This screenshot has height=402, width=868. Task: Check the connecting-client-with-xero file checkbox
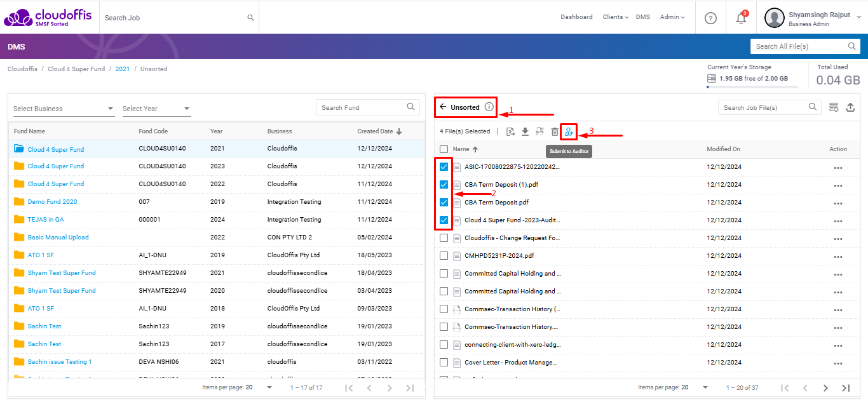[444, 344]
